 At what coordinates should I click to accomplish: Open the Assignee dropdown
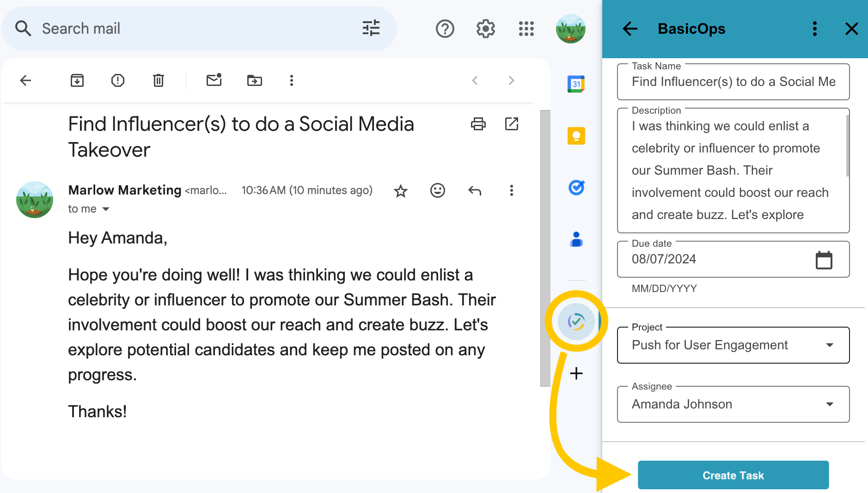point(830,404)
